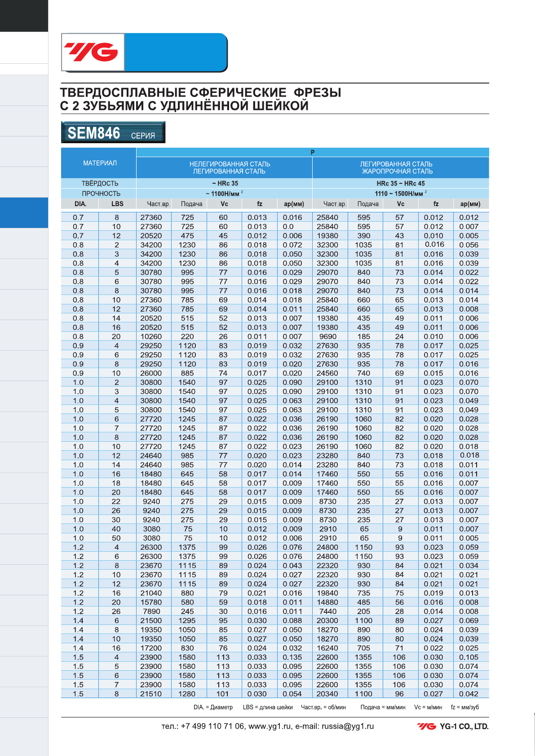Click the ap value 0.072
The image size is (535, 756).
[292, 245]
